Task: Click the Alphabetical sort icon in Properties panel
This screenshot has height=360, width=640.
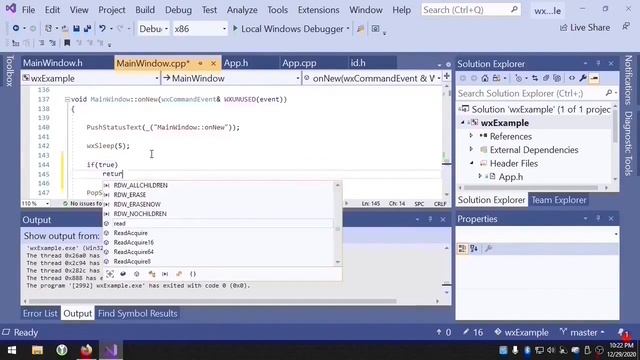Action: 474,248
